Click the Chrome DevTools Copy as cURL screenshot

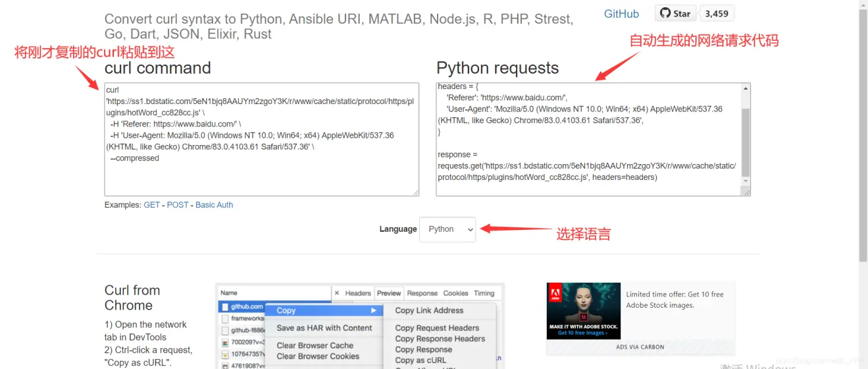[359, 326]
